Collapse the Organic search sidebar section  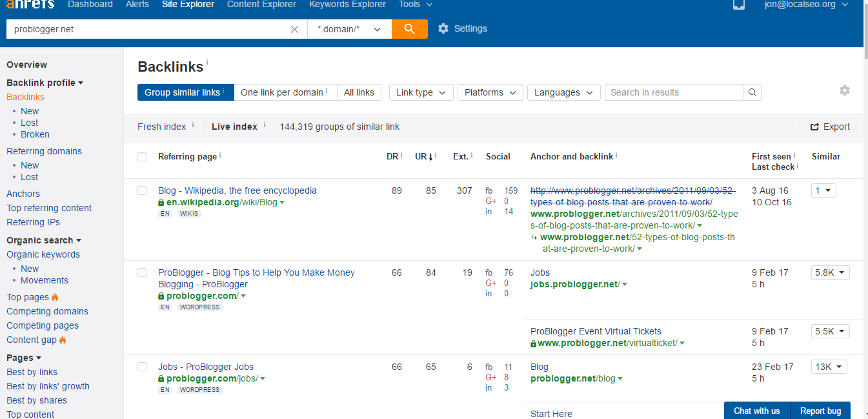44,240
